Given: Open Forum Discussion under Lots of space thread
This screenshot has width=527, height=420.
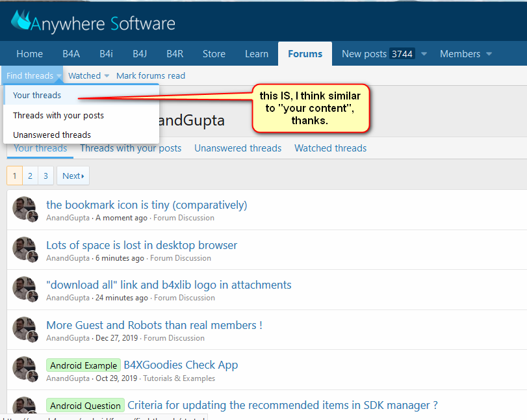Looking at the screenshot, I should point(181,258).
